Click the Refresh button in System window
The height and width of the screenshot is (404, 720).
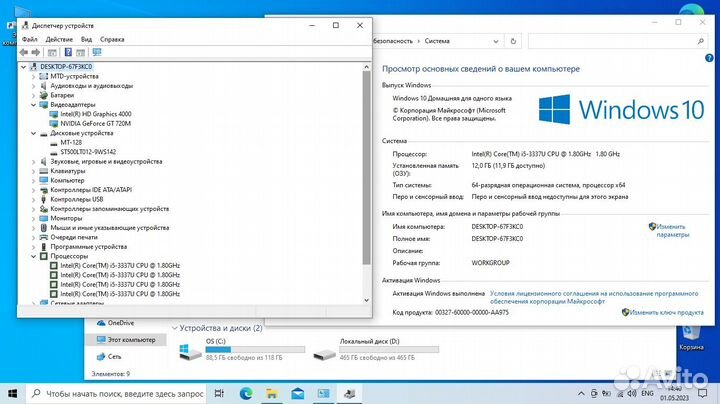tap(513, 41)
